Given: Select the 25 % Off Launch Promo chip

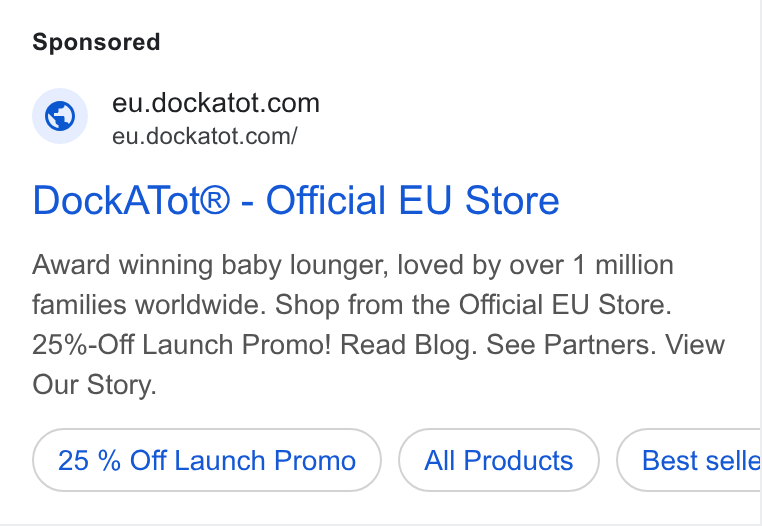Looking at the screenshot, I should 207,460.
